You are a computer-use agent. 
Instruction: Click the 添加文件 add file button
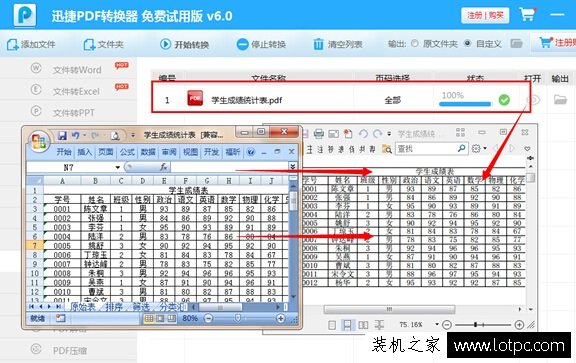[x=31, y=44]
